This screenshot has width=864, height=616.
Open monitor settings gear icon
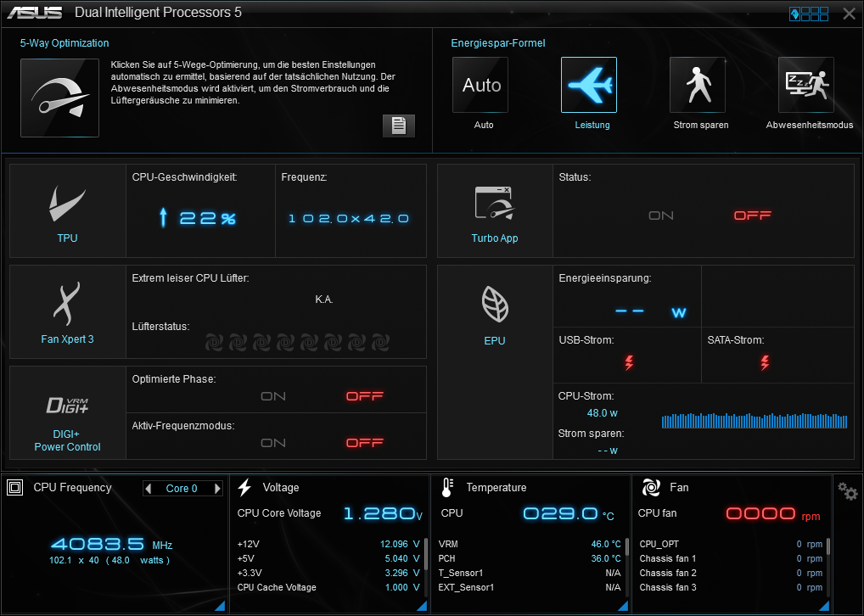848,490
